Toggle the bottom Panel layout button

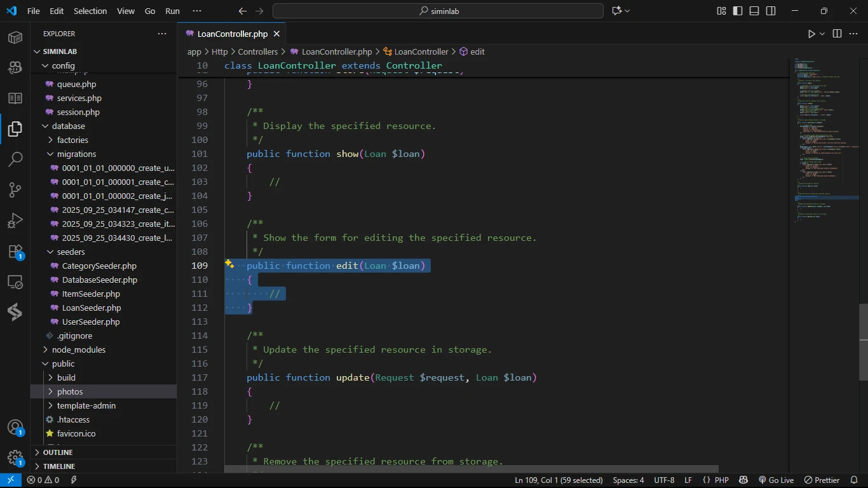pyautogui.click(x=754, y=11)
